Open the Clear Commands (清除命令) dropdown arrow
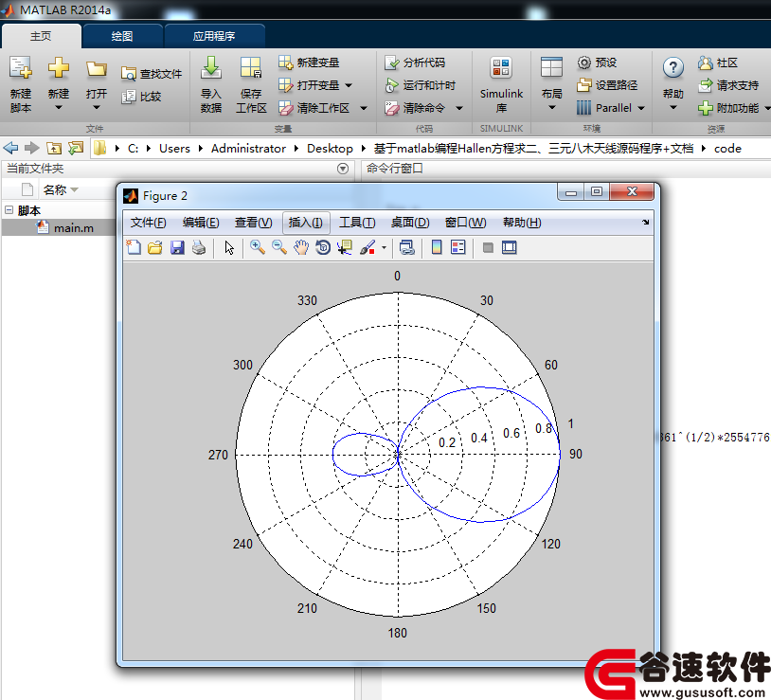The width and height of the screenshot is (771, 700). pos(459,108)
